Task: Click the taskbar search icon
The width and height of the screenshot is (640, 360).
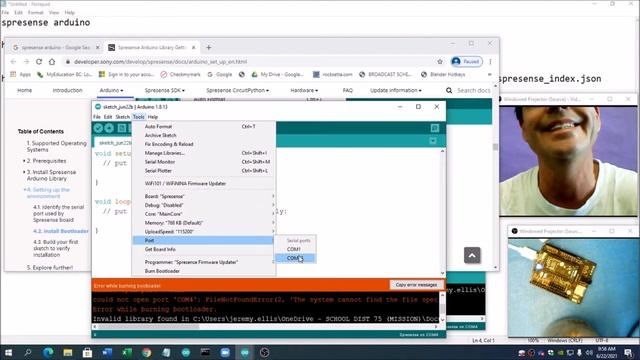Action: click(x=28, y=352)
